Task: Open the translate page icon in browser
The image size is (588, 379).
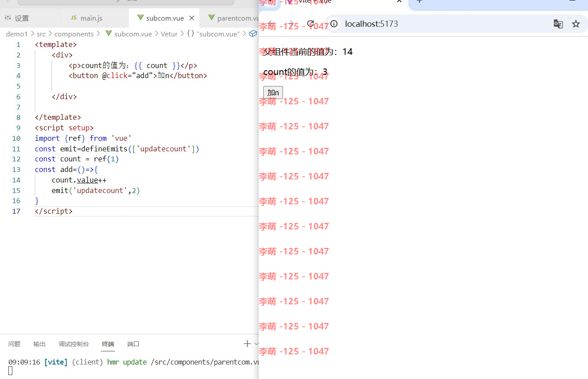Action: click(558, 24)
